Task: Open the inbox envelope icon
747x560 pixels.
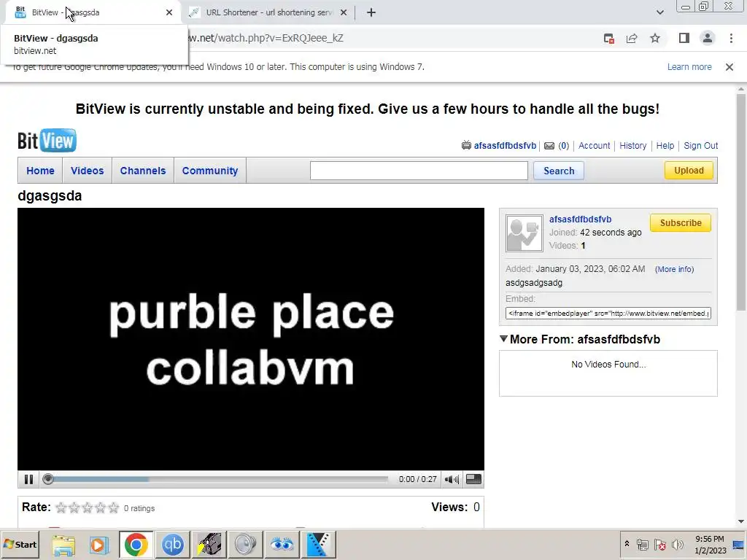Action: (549, 146)
